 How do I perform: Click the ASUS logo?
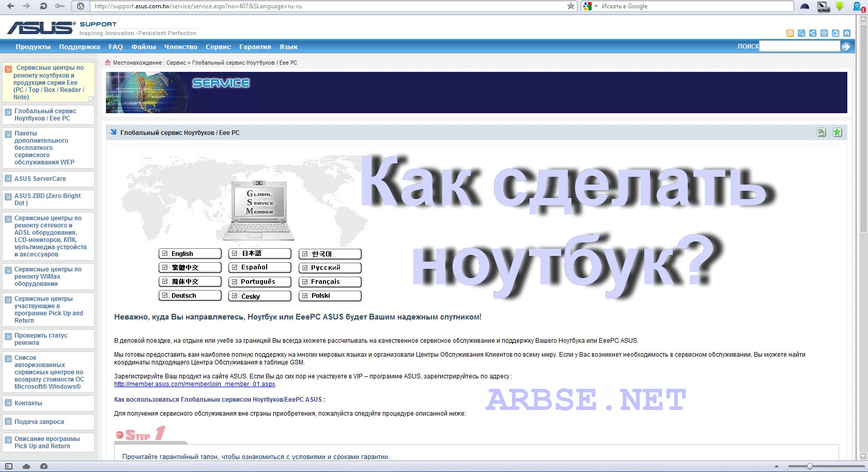point(41,27)
